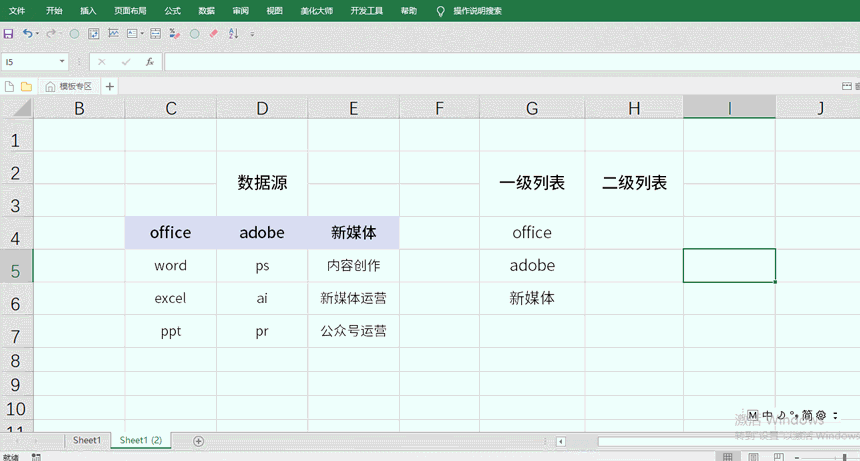Select the 新媒体 header cell in column E
Viewport: 860px width, 461px height.
pyautogui.click(x=354, y=233)
